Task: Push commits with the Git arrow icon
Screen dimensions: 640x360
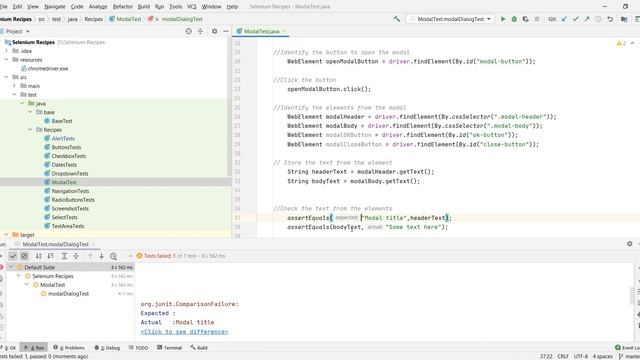Action: [587, 19]
